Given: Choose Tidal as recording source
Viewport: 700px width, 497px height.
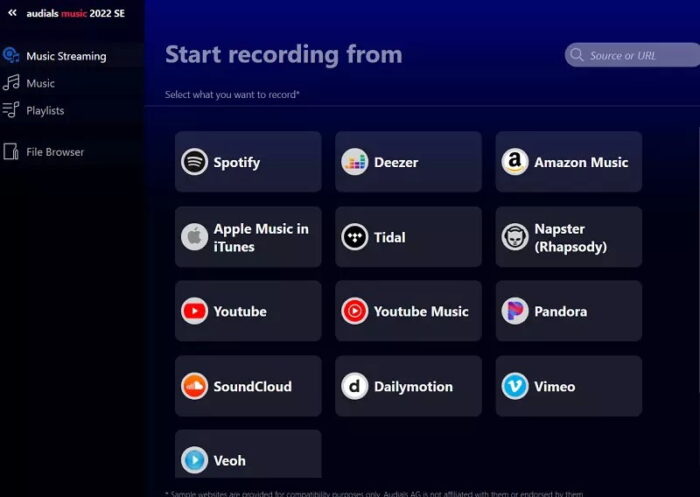Looking at the screenshot, I should click(x=408, y=237).
